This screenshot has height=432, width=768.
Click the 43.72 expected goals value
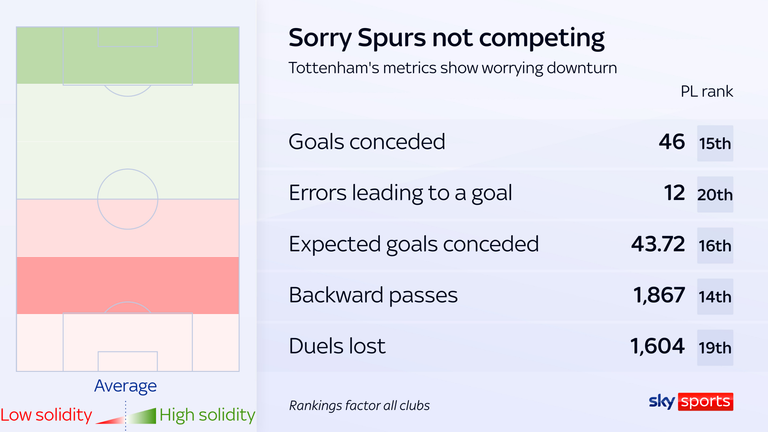(x=651, y=244)
